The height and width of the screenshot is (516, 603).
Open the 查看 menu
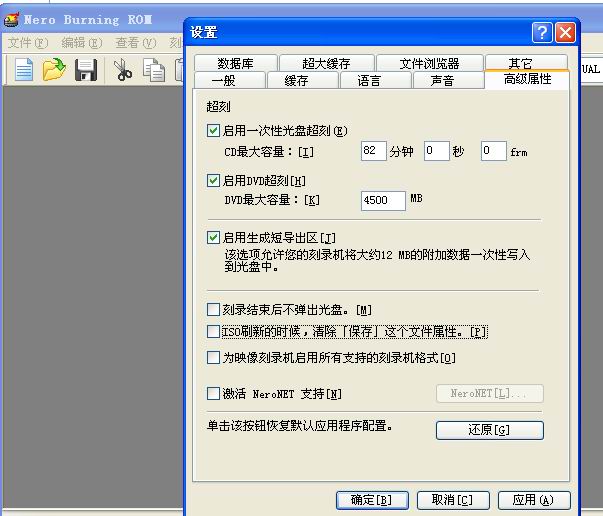click(136, 43)
